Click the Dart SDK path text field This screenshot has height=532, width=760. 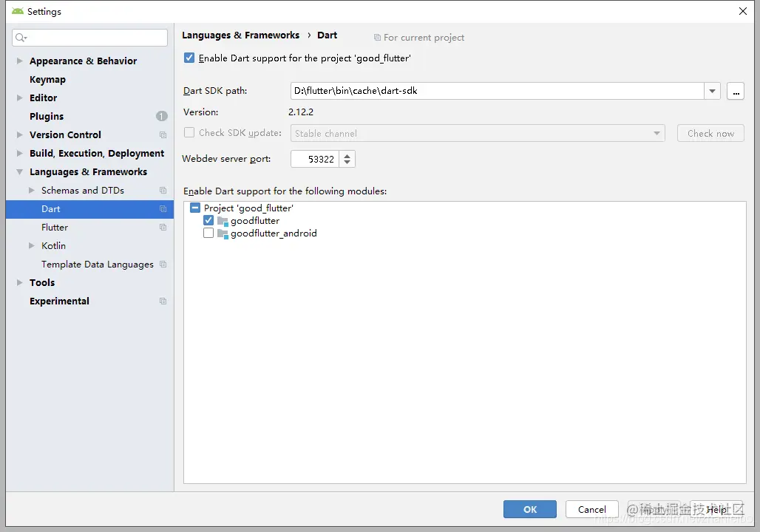(498, 91)
